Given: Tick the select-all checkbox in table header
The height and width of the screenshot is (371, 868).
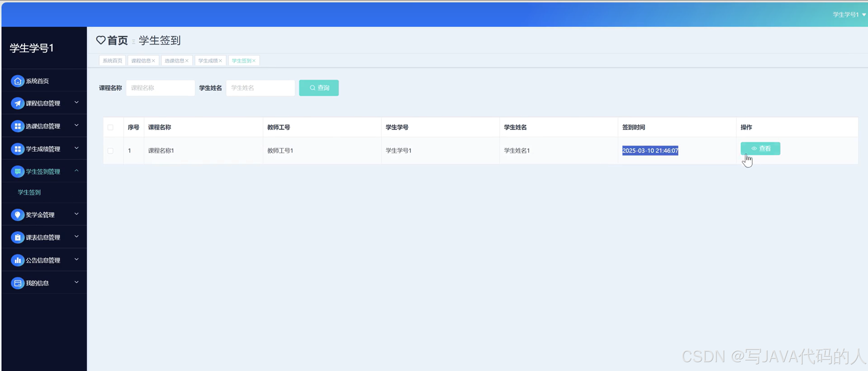Looking at the screenshot, I should [110, 127].
